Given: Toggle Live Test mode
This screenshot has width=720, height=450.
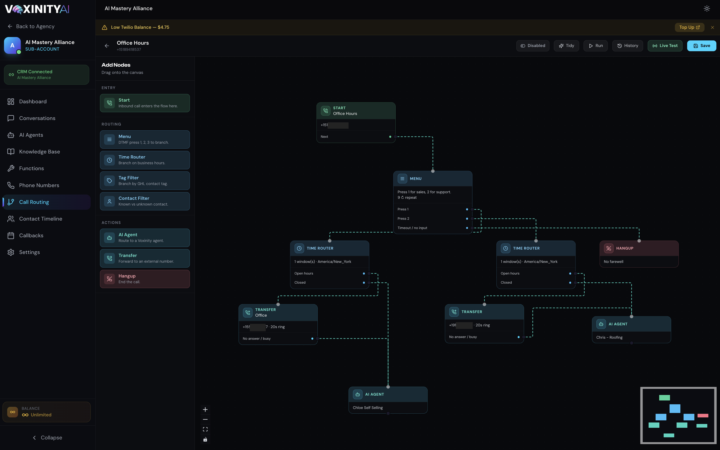Looking at the screenshot, I should click(665, 46).
